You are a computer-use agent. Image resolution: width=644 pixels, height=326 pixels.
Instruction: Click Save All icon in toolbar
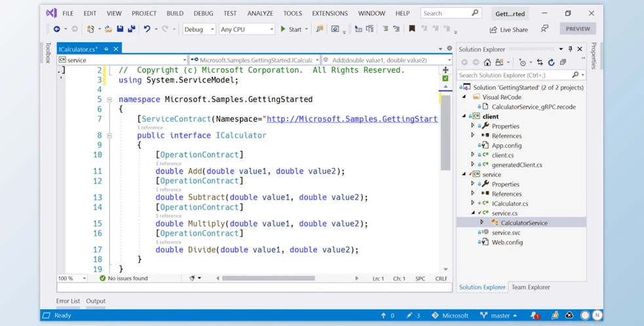point(131,29)
